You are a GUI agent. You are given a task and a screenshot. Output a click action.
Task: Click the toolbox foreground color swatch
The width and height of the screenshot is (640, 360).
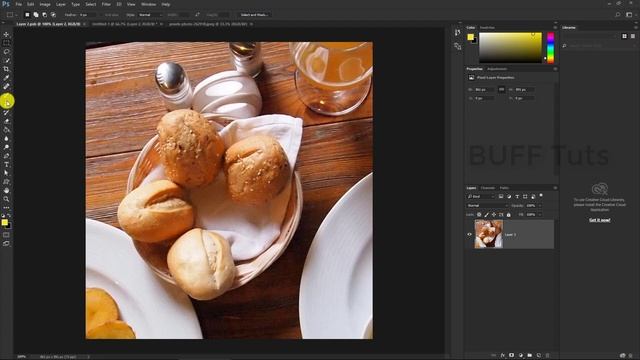4,222
